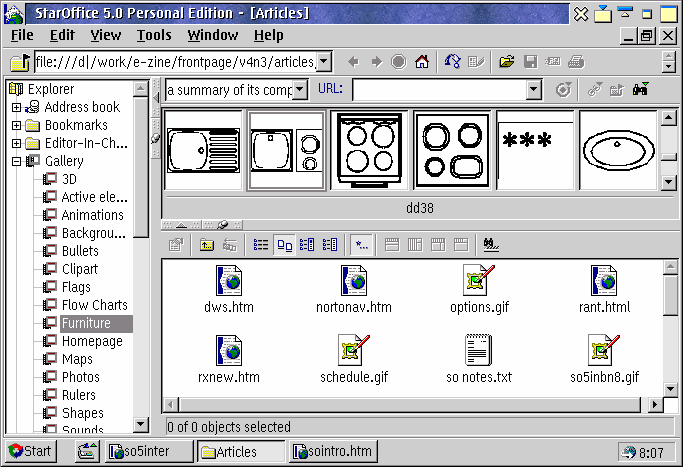Image resolution: width=683 pixels, height=467 pixels.
Task: Select the oval washbasin thumbnail
Action: point(618,150)
